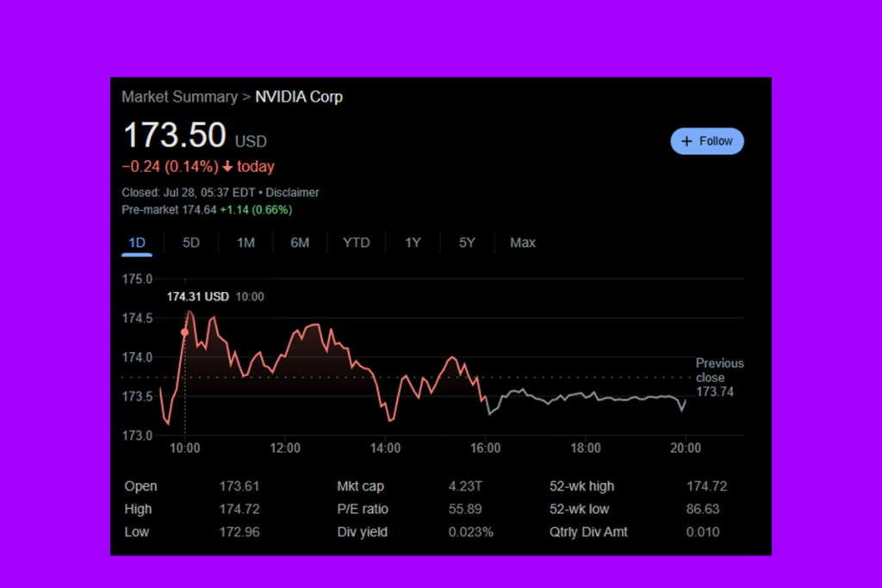The image size is (882, 588).
Task: Click the NVIDIA Corp title text
Action: (x=298, y=97)
